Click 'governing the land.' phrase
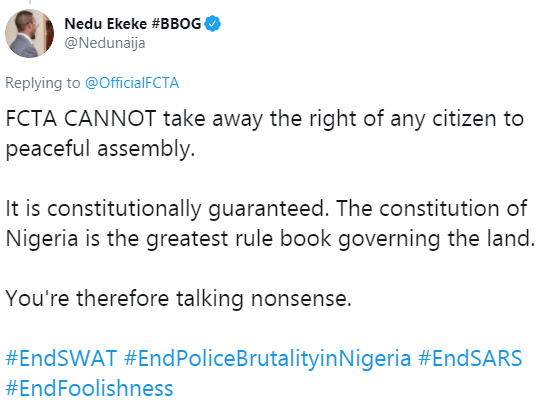Screen dimensions: 550x420 click(x=437, y=238)
